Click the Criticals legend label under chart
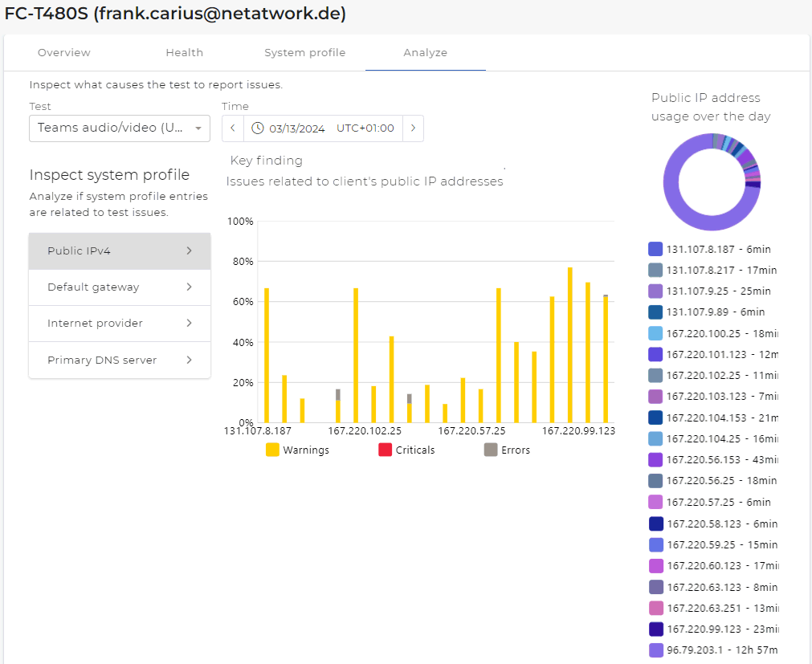812x664 pixels. tap(415, 450)
